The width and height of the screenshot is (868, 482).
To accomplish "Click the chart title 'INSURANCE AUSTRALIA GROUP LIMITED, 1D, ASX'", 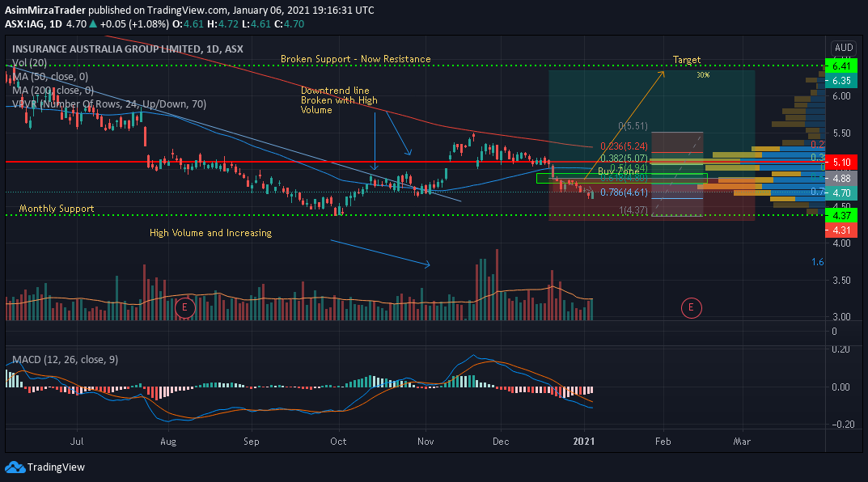I will coord(127,49).
